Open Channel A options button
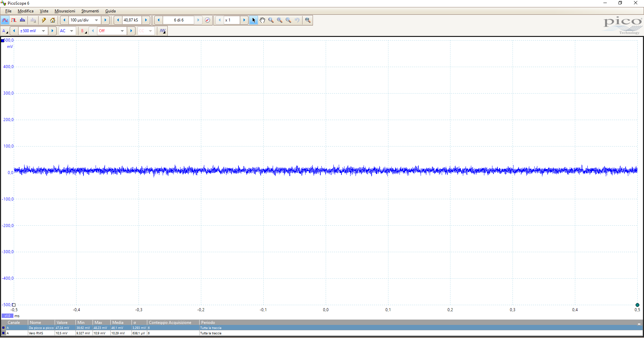 pyautogui.click(x=5, y=31)
